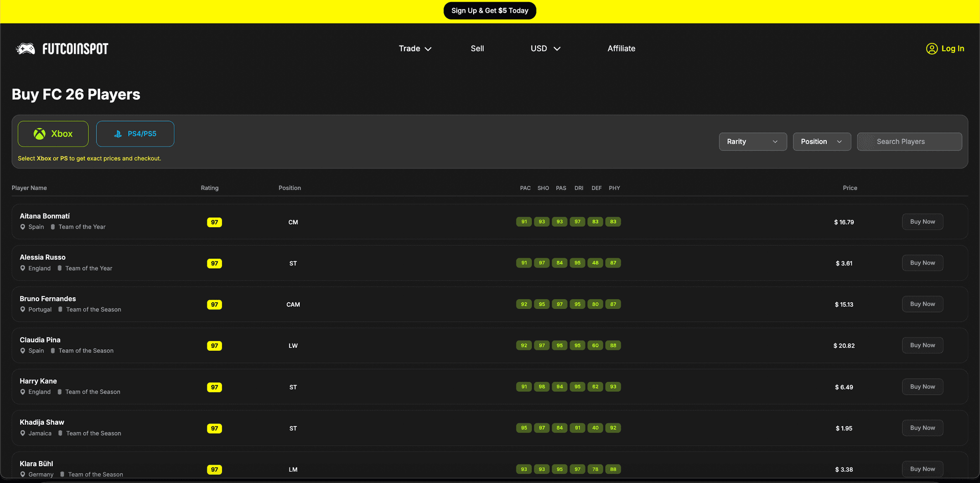Select the PS4/PS5 platform tab
The image size is (980, 483).
pos(135,134)
